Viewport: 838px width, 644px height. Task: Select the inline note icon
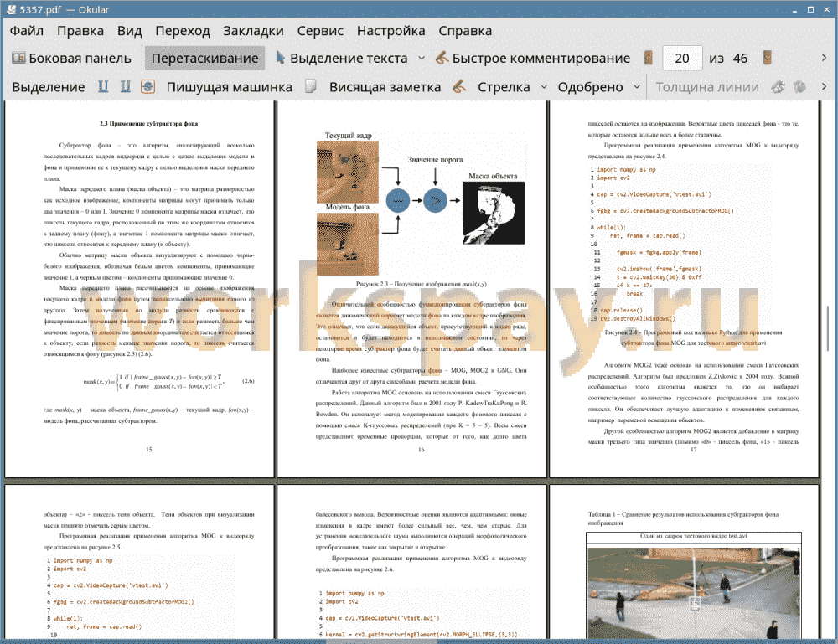coord(311,87)
